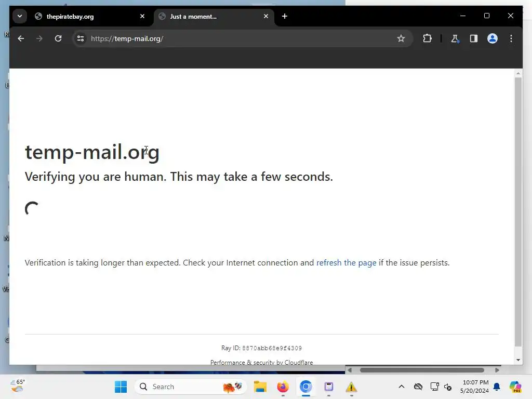This screenshot has height=399, width=532.
Task: Show hidden system tray icons
Action: pyautogui.click(x=402, y=387)
